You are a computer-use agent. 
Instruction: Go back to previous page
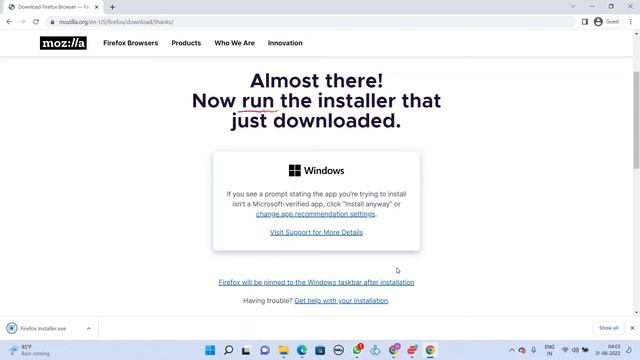click(9, 22)
